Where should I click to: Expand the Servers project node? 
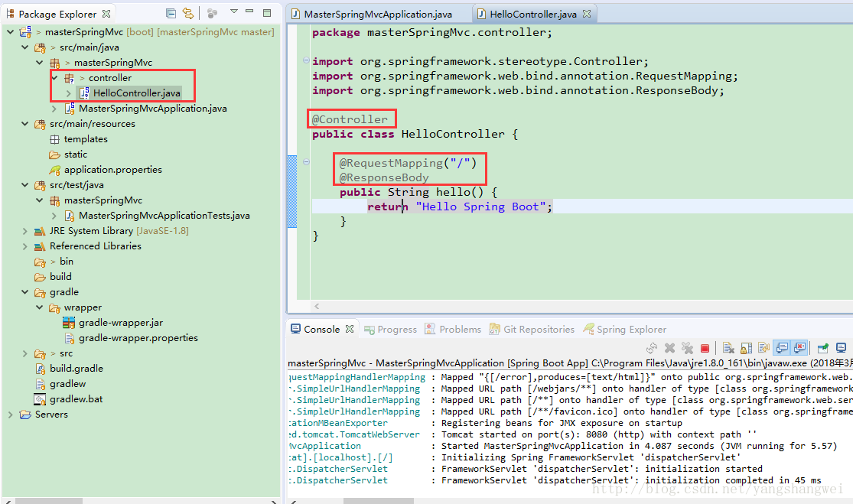tap(11, 415)
